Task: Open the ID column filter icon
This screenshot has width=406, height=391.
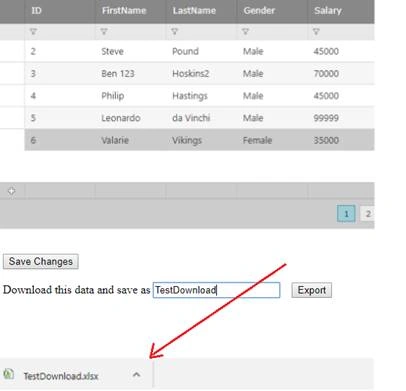Action: click(x=33, y=32)
